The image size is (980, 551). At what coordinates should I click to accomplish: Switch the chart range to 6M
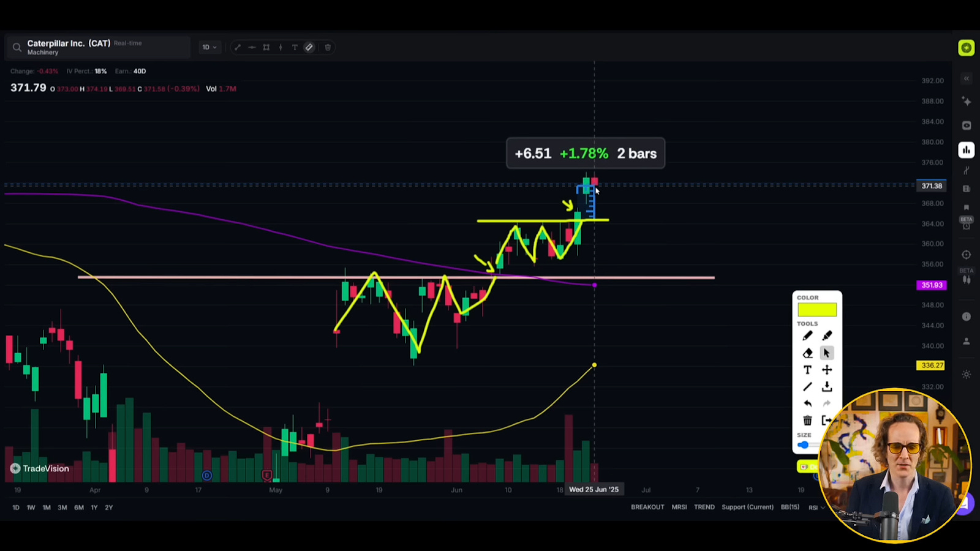79,508
